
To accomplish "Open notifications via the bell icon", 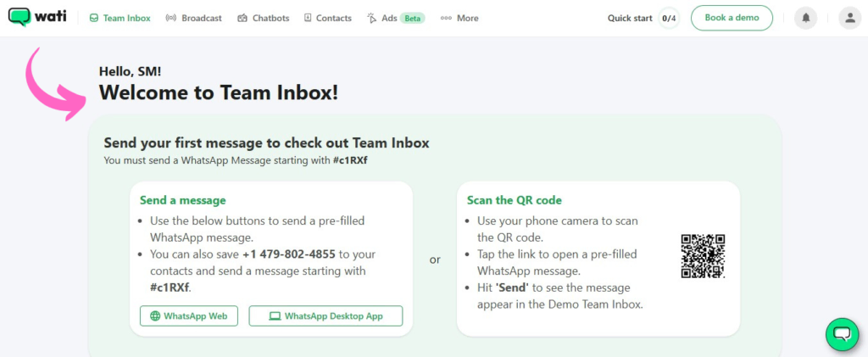I will pyautogui.click(x=805, y=18).
